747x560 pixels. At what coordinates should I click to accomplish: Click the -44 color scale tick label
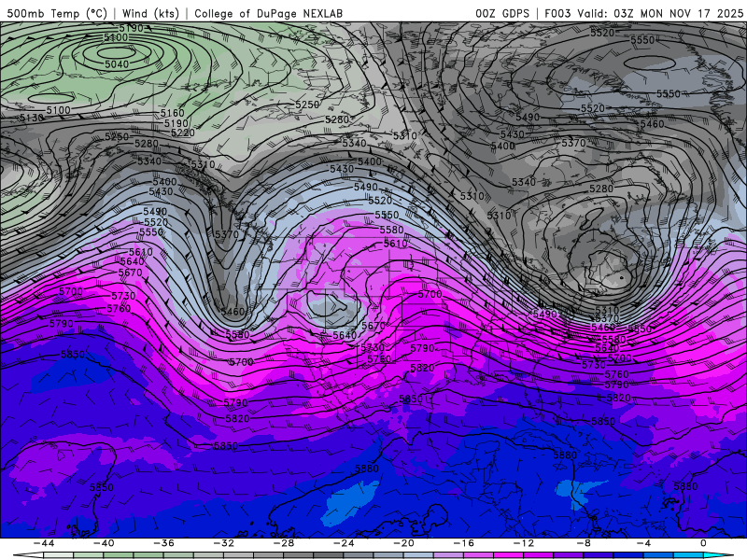tap(44, 543)
